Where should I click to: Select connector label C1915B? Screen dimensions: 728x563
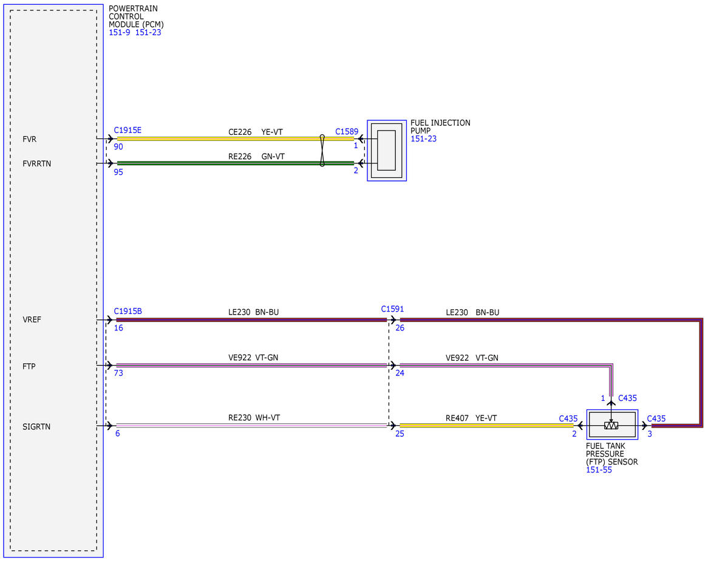(128, 312)
